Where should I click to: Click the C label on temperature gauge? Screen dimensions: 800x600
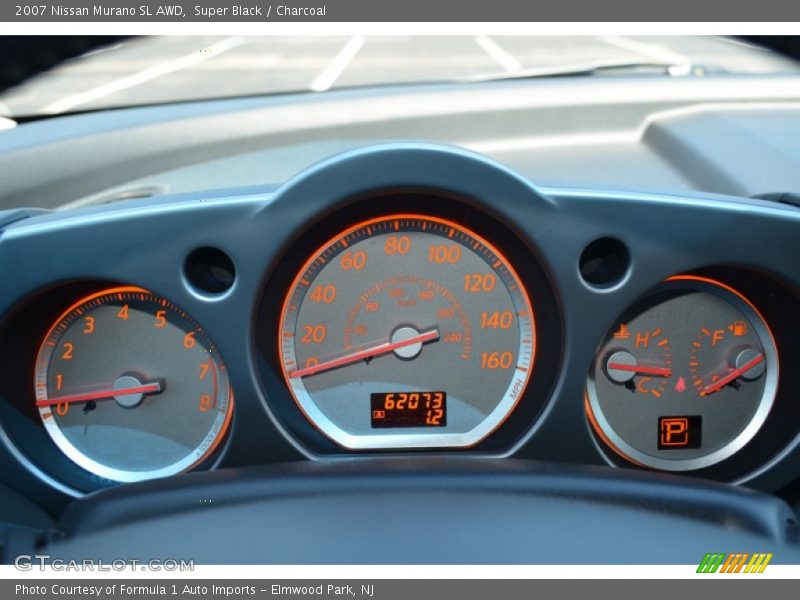(x=643, y=386)
